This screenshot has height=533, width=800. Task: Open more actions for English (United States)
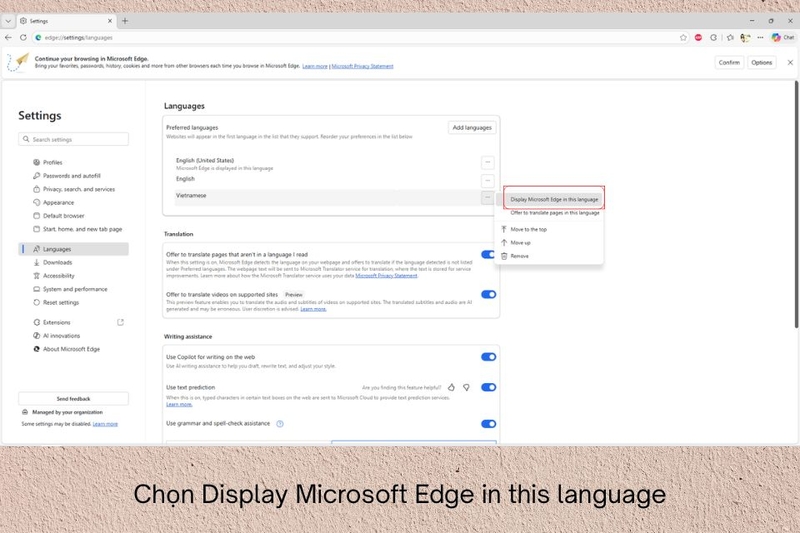[488, 162]
